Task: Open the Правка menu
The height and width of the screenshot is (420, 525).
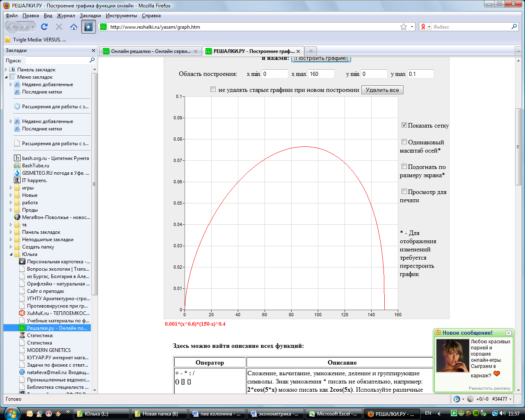Action: pyautogui.click(x=31, y=16)
